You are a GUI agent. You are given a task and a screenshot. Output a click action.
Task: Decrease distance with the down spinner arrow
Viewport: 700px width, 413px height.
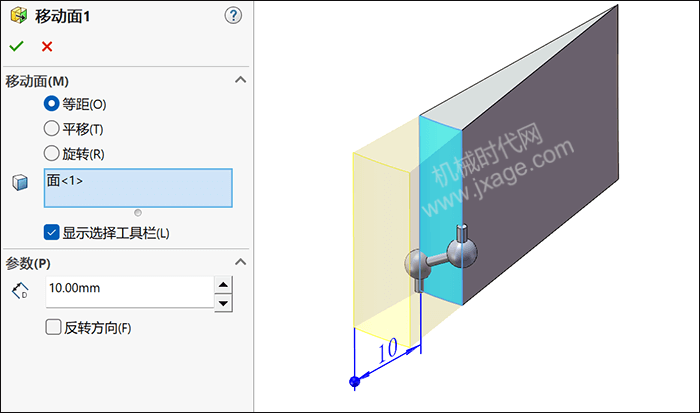coord(223,303)
